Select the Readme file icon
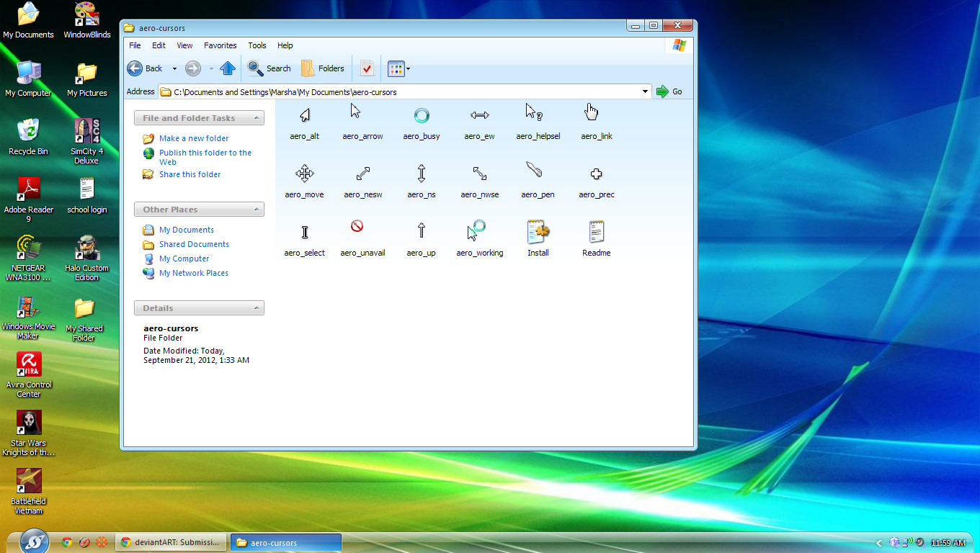 click(596, 232)
